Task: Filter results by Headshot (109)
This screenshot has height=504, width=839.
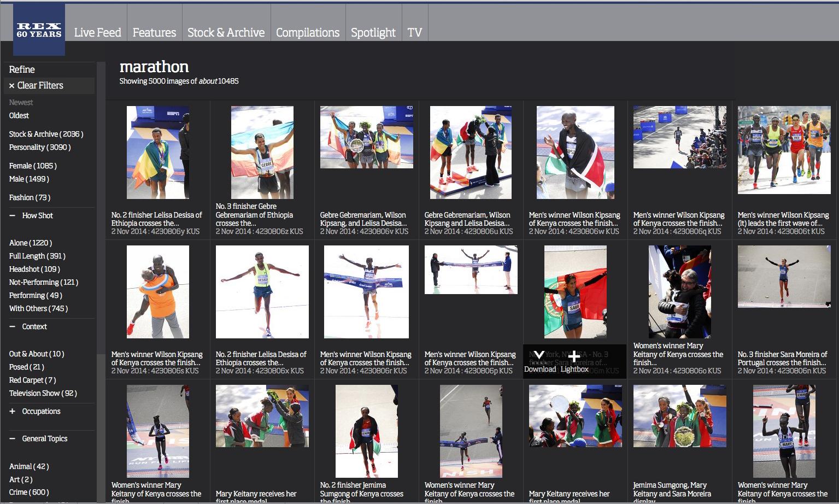Action: 34,269
